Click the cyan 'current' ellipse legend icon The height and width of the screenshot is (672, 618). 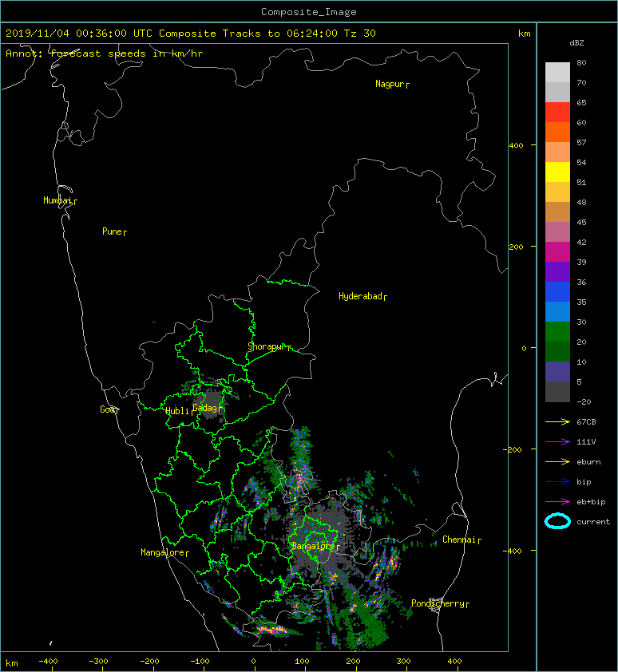point(557,521)
